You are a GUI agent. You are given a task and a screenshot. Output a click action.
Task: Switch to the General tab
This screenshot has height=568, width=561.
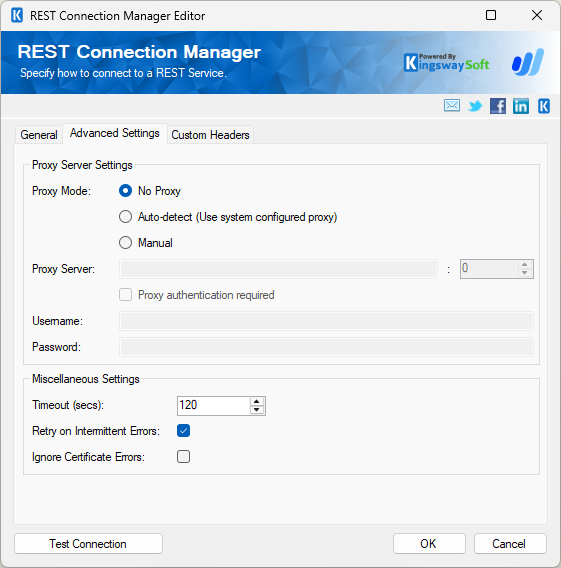(39, 135)
